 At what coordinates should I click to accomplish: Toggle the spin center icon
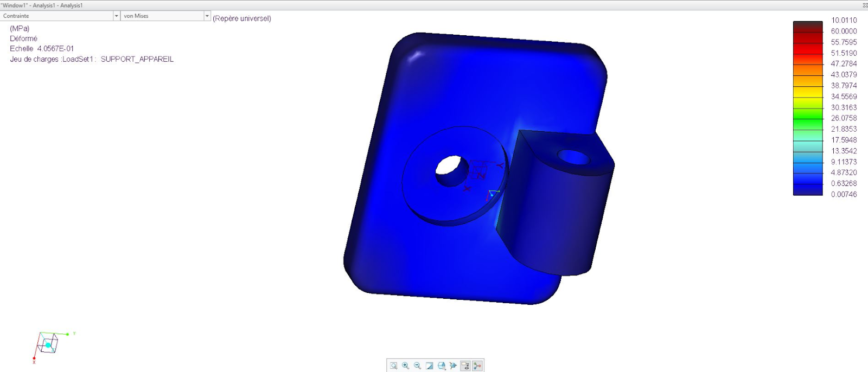tap(477, 365)
